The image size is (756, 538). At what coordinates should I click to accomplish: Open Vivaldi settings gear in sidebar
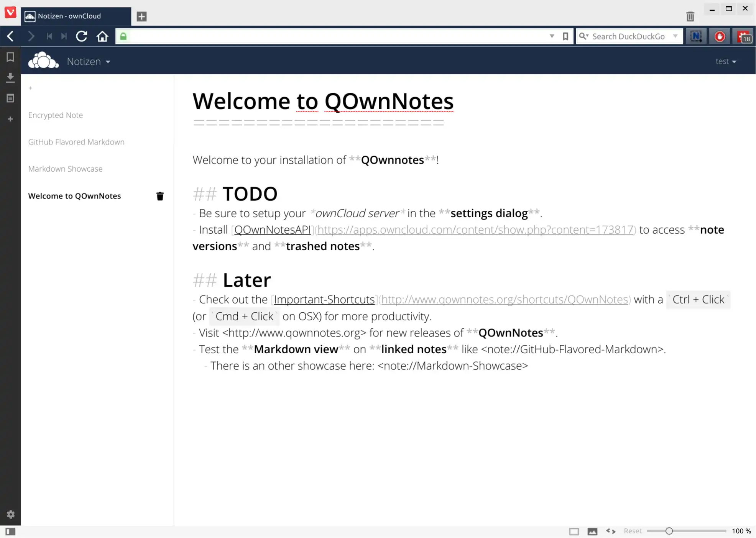(10, 514)
